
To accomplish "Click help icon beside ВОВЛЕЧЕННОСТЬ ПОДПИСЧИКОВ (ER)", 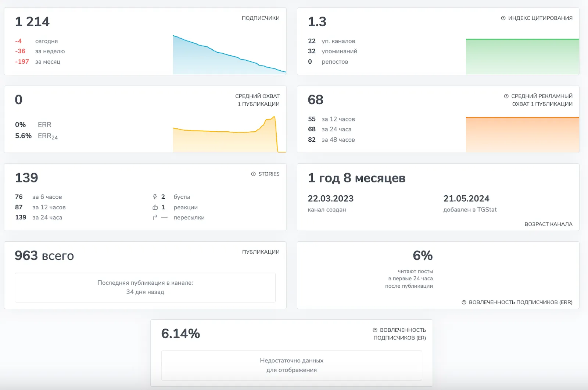I will click(375, 330).
